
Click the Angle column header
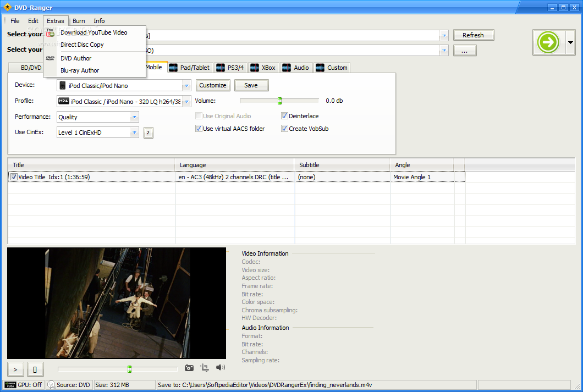[x=422, y=165]
